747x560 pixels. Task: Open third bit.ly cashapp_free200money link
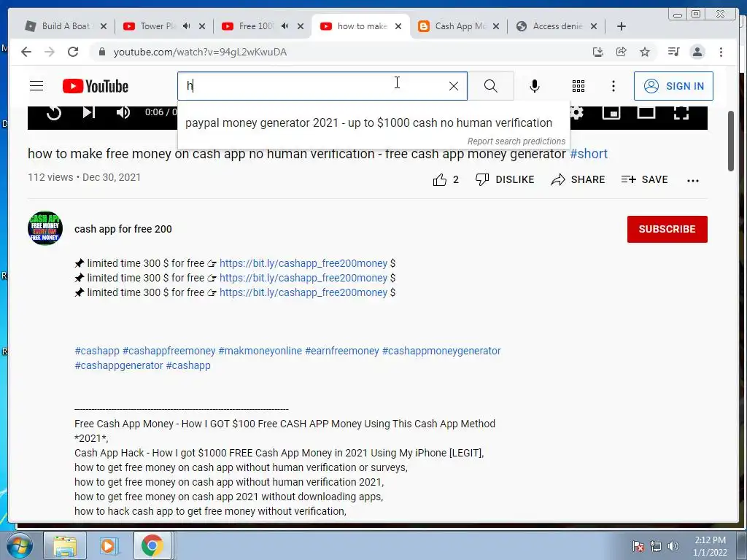coord(303,292)
